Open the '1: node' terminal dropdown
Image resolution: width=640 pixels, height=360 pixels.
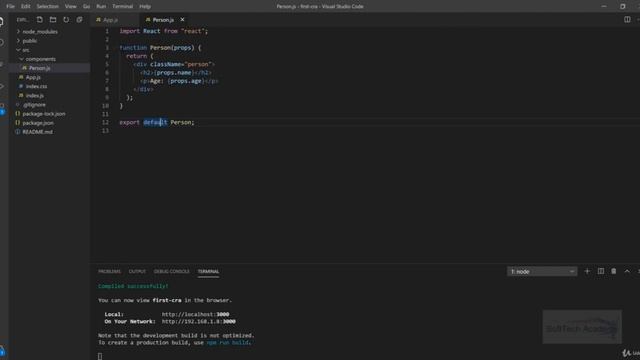click(x=542, y=271)
